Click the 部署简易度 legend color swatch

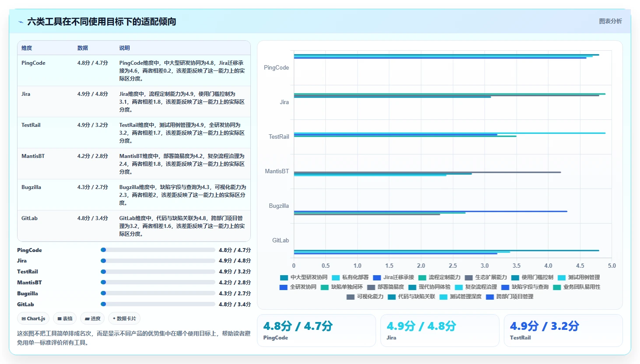click(371, 287)
